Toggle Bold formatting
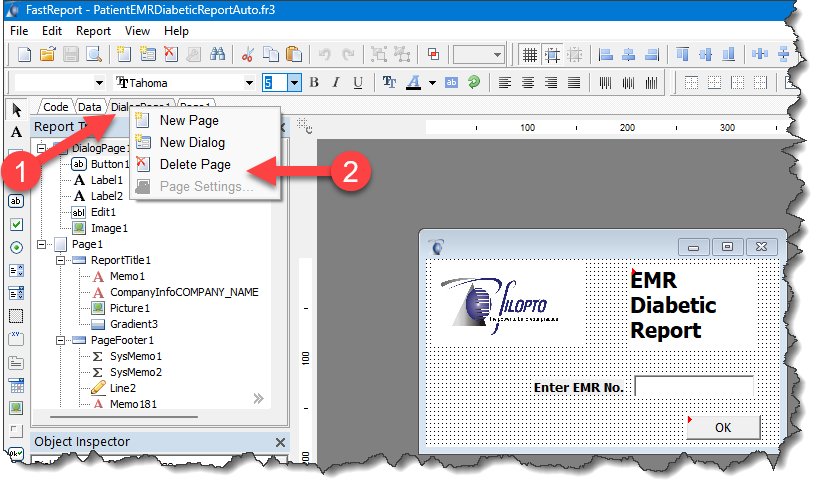The image size is (827, 496). 314,82
